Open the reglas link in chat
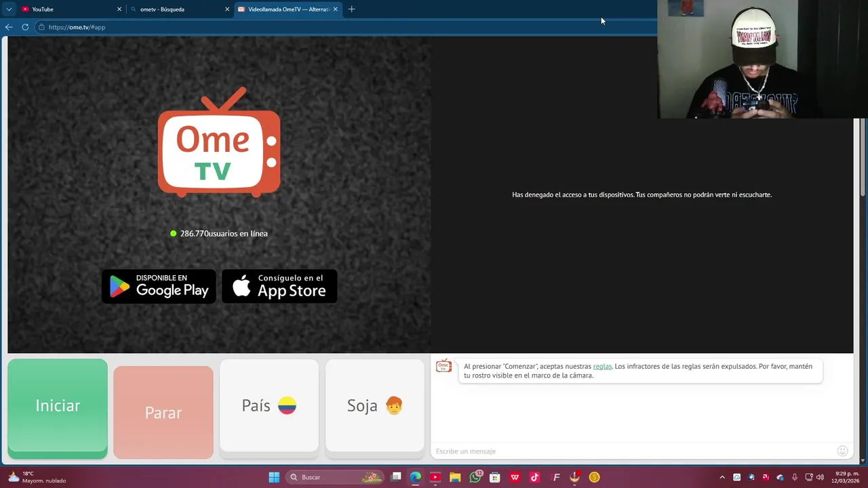 tap(602, 367)
